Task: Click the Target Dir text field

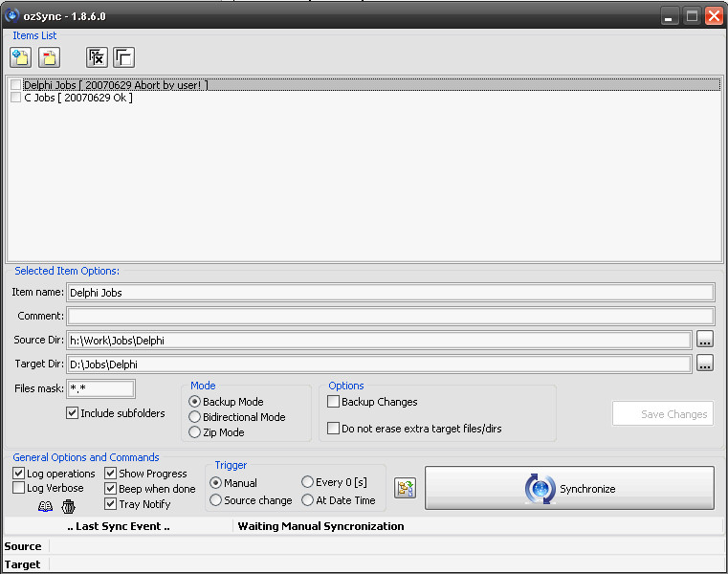Action: [379, 364]
